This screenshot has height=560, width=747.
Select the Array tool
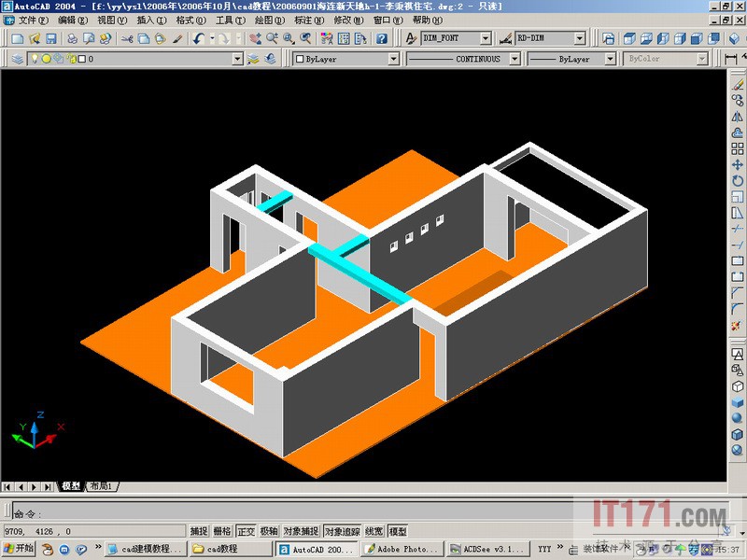pyautogui.click(x=738, y=148)
